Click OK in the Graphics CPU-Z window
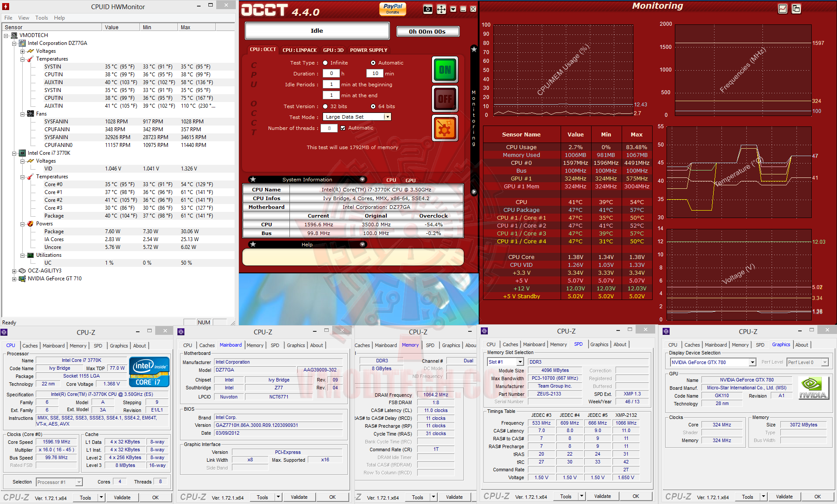The width and height of the screenshot is (837, 504). pos(817,497)
